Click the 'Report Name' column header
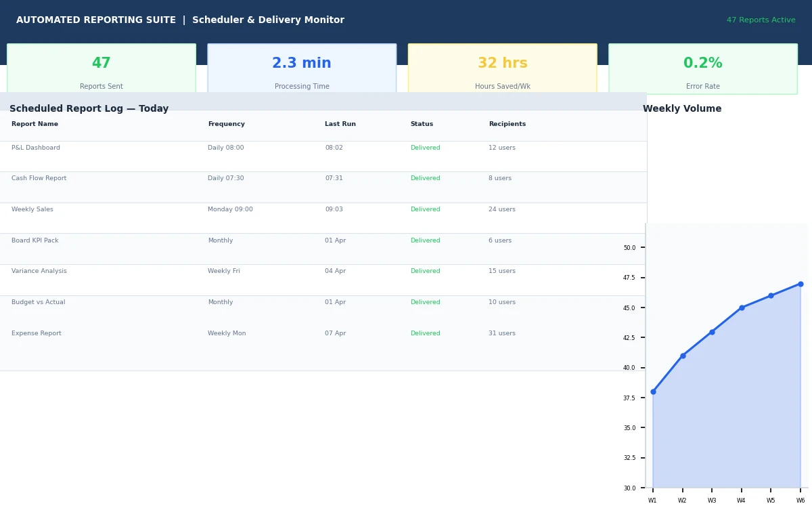This screenshot has width=812, height=508. [35, 125]
